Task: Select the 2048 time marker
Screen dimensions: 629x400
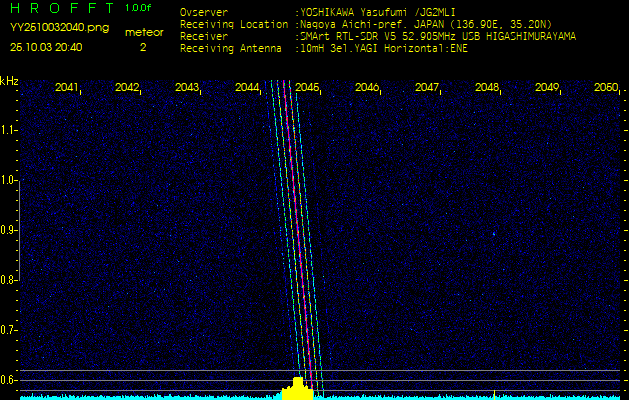Action: pos(487,88)
